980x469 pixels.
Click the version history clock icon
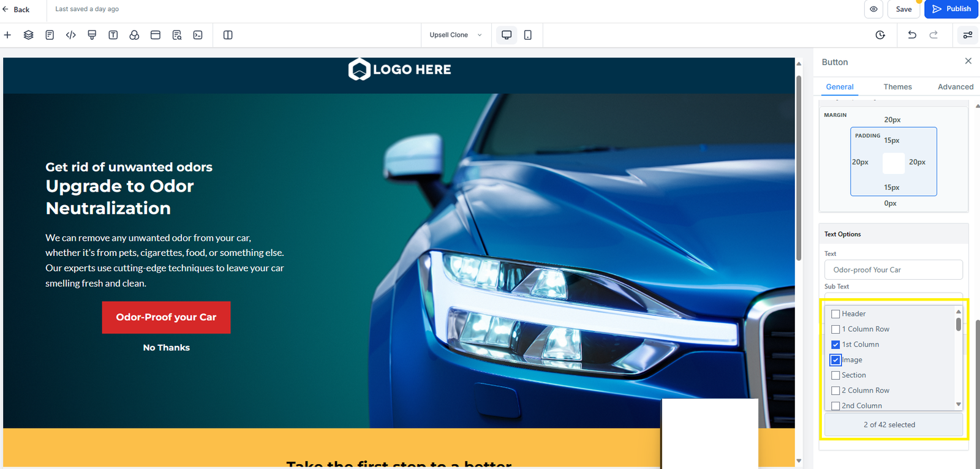880,35
